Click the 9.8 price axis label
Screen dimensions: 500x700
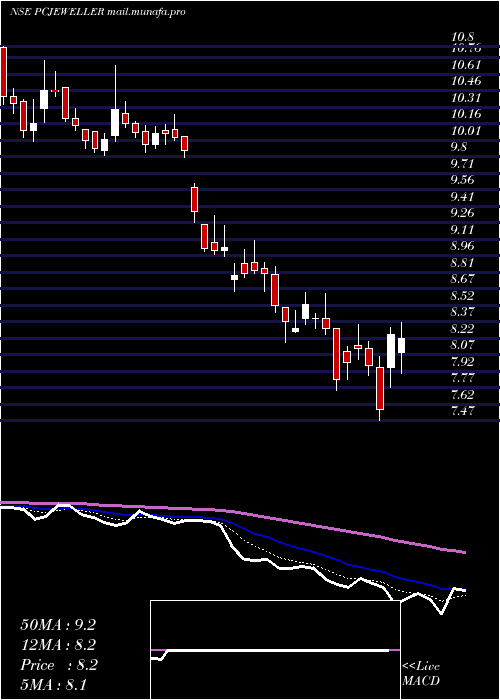[x=459, y=147]
